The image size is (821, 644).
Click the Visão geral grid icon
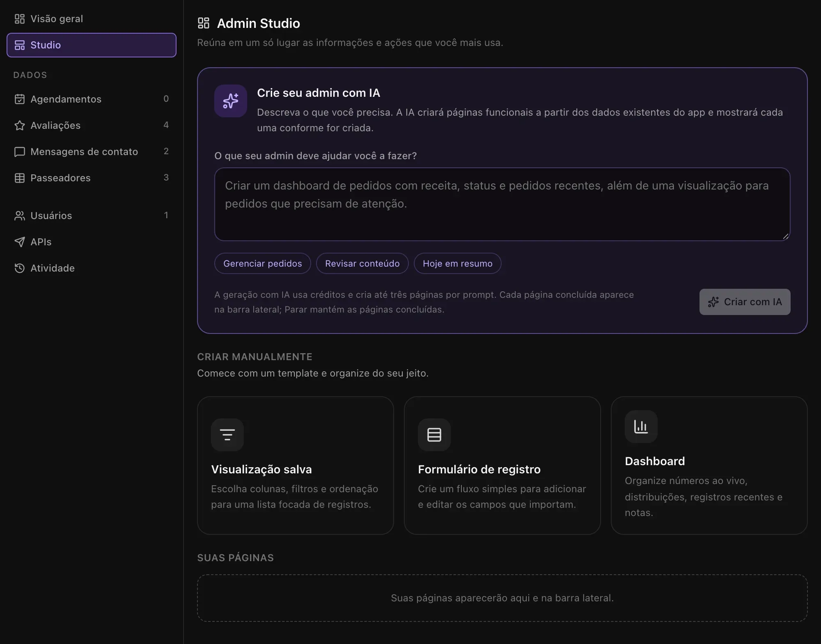(x=19, y=19)
